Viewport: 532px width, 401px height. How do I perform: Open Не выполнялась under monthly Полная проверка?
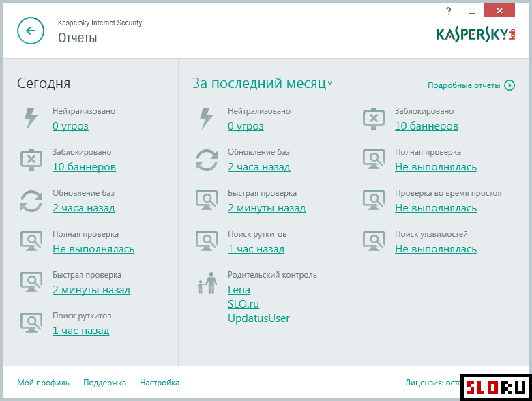pos(436,167)
